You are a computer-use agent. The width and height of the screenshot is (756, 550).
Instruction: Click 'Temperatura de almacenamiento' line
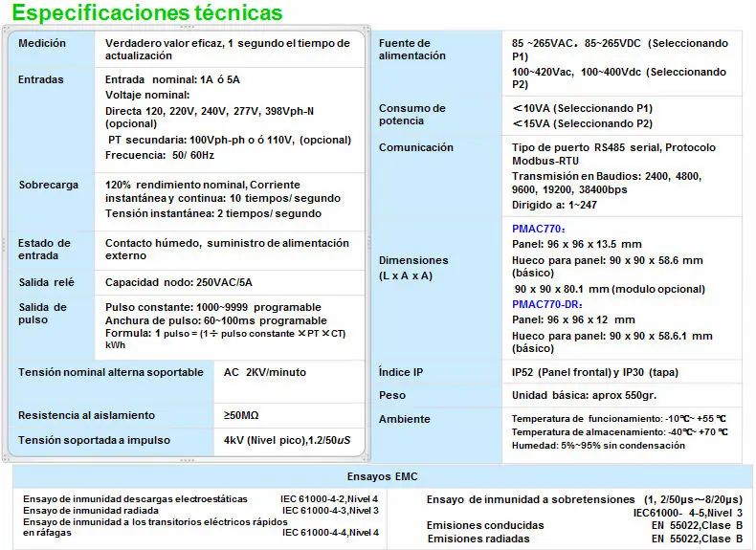(619, 432)
